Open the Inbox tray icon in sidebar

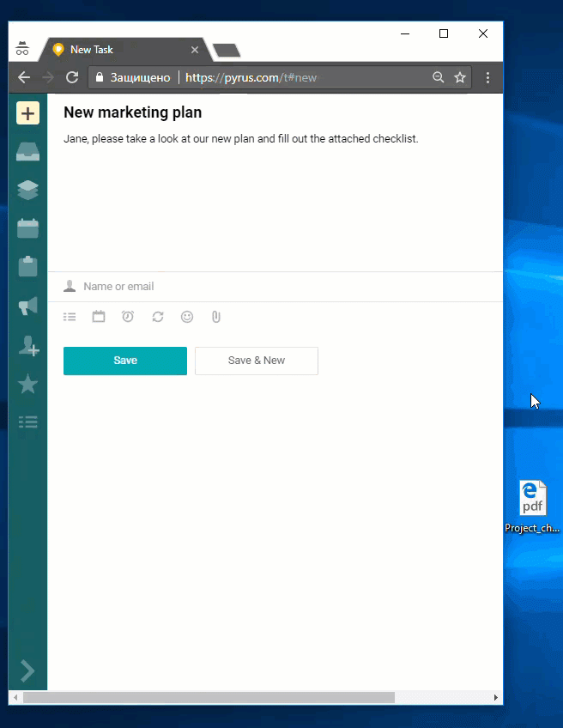coord(27,151)
